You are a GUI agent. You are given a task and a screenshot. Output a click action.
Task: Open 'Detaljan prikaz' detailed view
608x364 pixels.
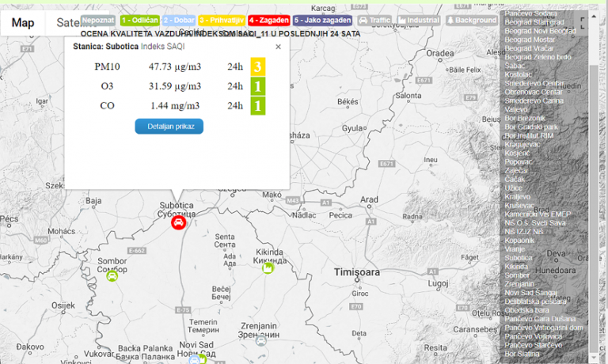click(169, 127)
